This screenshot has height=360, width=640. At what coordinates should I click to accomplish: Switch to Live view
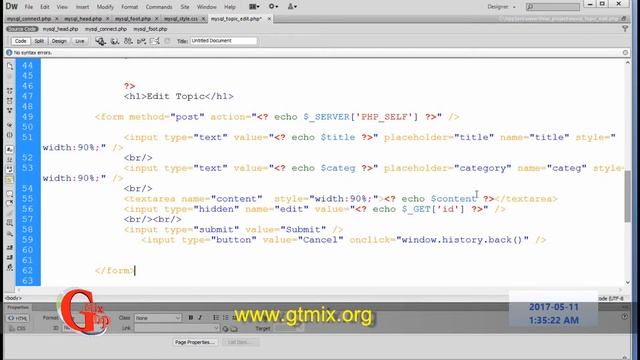tap(80, 41)
